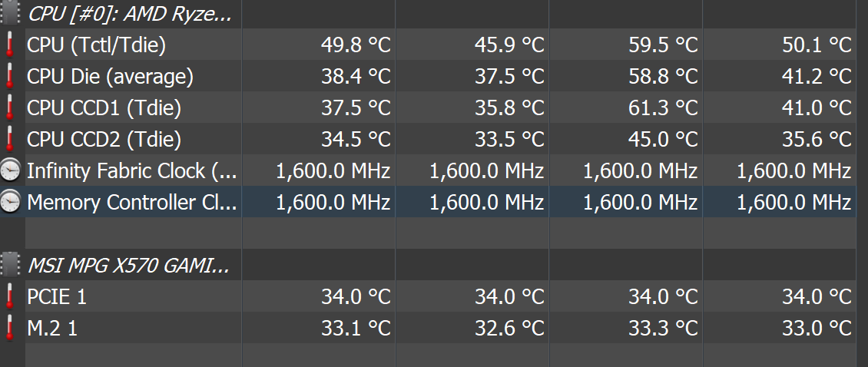
Task: Click the clock icon for Infinity Fabric Clock
Action: [x=11, y=170]
